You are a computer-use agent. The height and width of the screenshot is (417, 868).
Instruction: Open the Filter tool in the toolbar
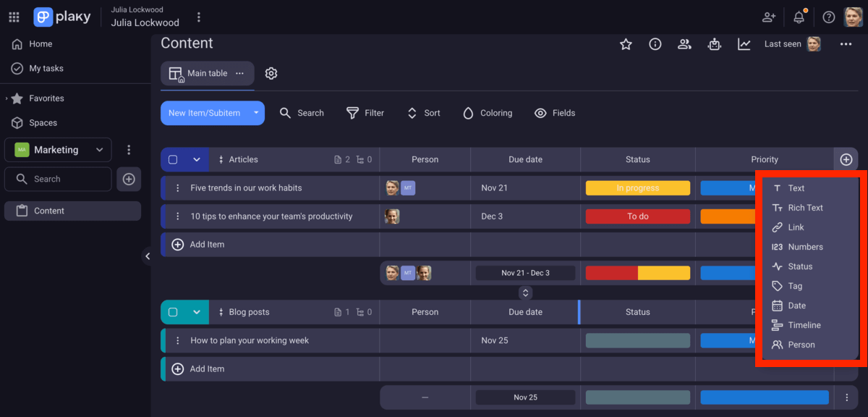(x=365, y=113)
